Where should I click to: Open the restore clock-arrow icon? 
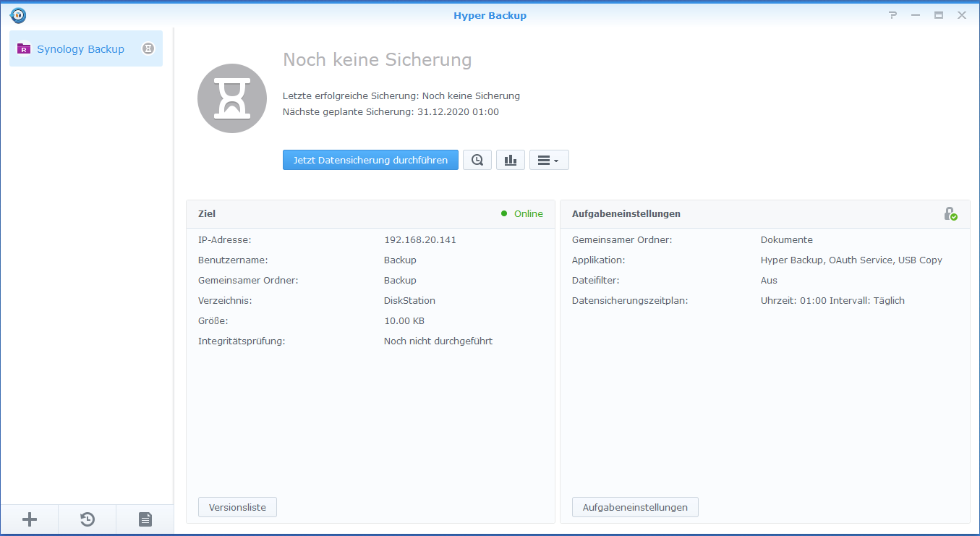point(87,519)
